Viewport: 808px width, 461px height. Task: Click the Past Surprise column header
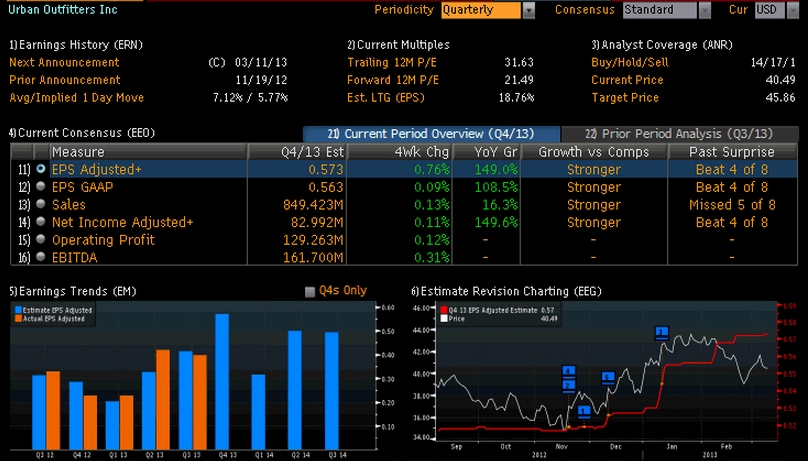[x=732, y=152]
